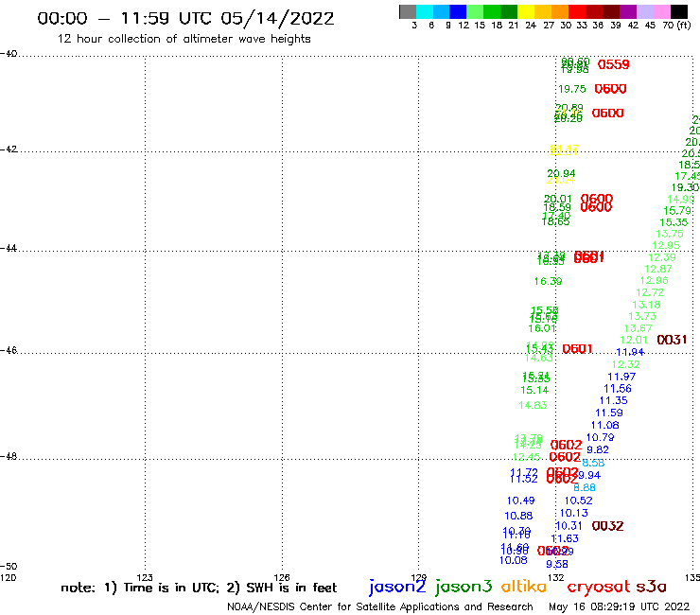
Task: Click the yellow wave height '21.04'
Action: point(561,180)
